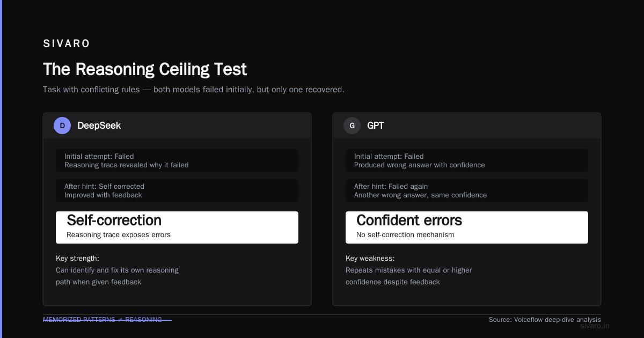Click 'After hint: Failed again' line
The image size is (644, 338).
[391, 187]
